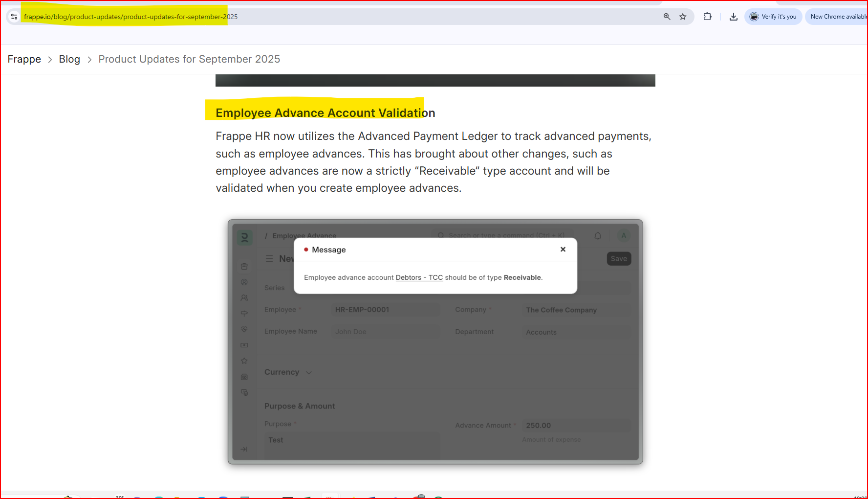868x499 pixels.
Task: Click the zoom magnifier icon in address bar
Action: click(667, 17)
